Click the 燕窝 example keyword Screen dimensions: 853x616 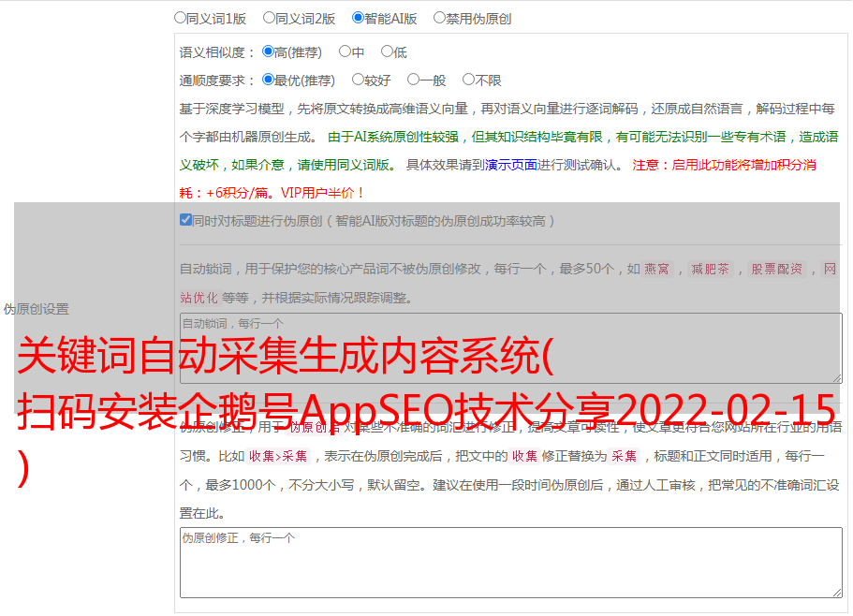[x=657, y=269]
